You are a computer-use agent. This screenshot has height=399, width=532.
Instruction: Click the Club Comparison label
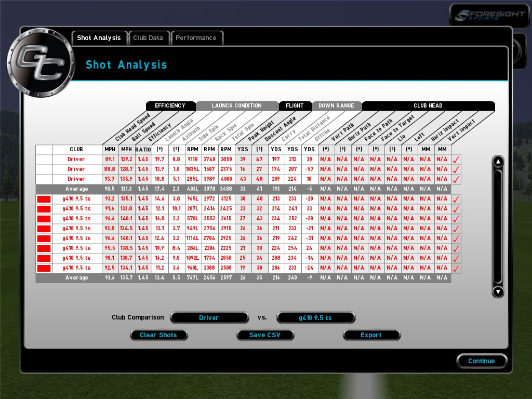[x=138, y=317]
